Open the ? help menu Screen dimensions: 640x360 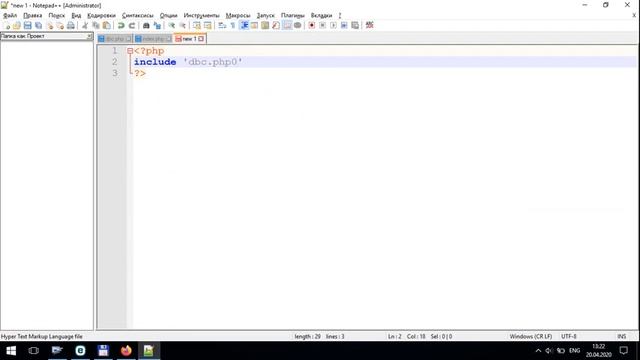[x=340, y=16]
